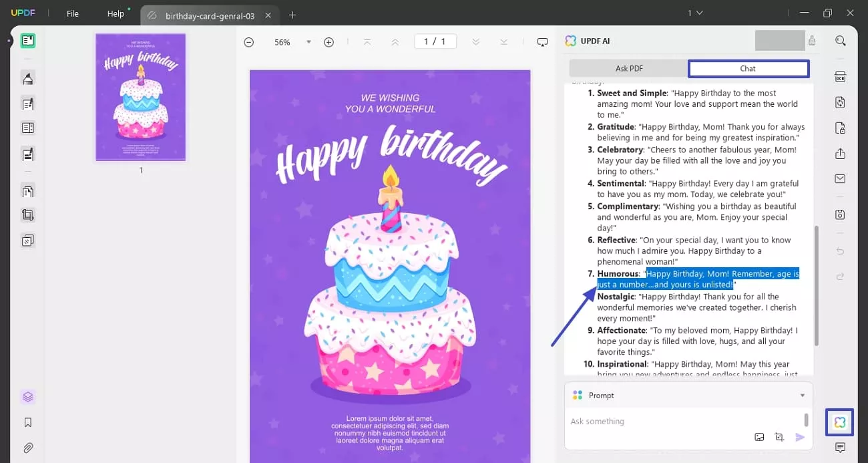The height and width of the screenshot is (463, 868).
Task: Click the AI chat vertical scrollbar
Action: (815, 285)
